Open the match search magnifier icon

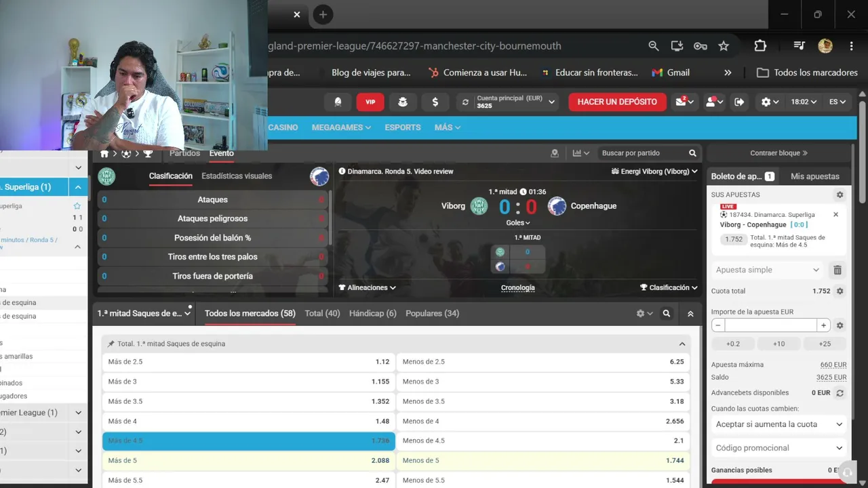coord(692,153)
